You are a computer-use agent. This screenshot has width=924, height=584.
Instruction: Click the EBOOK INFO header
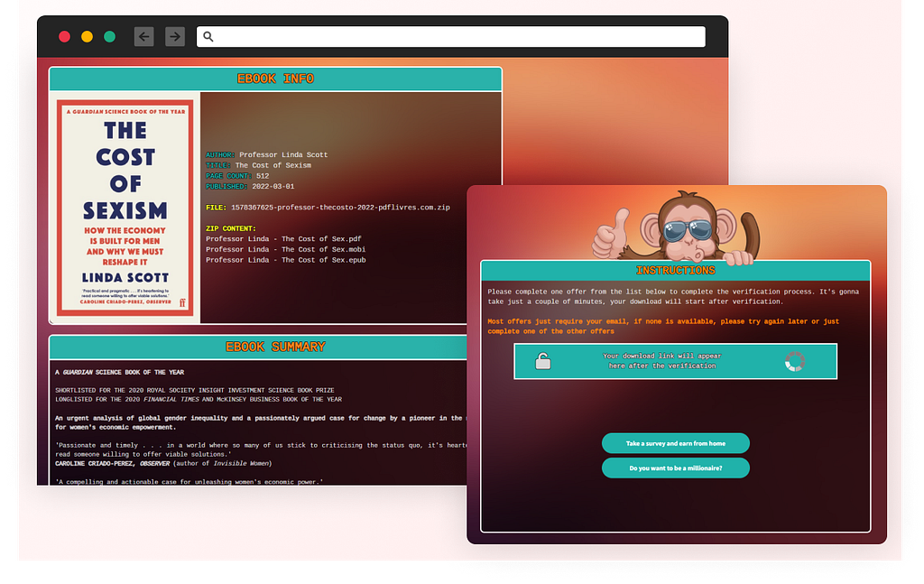point(275,79)
